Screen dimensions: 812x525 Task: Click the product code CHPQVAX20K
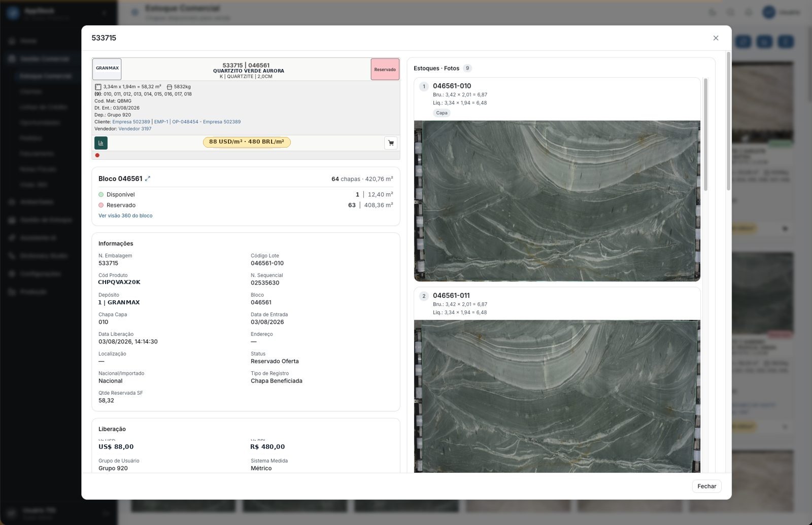(119, 283)
